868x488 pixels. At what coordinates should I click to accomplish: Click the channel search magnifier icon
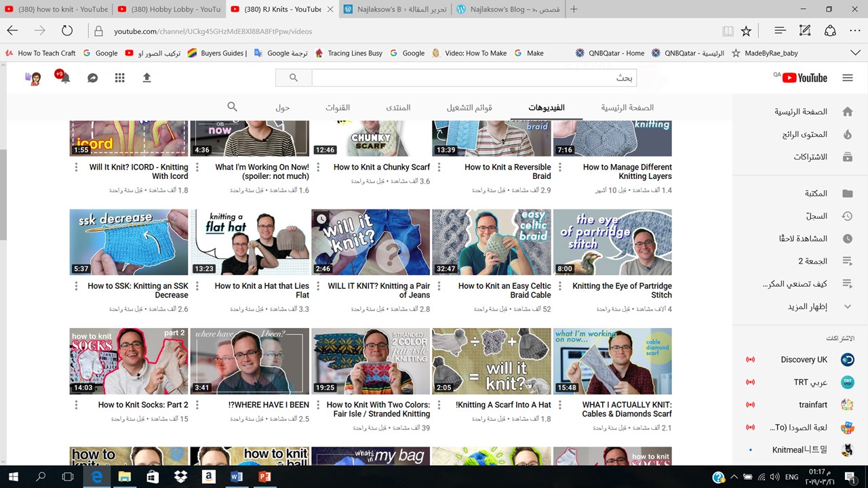pyautogui.click(x=232, y=107)
